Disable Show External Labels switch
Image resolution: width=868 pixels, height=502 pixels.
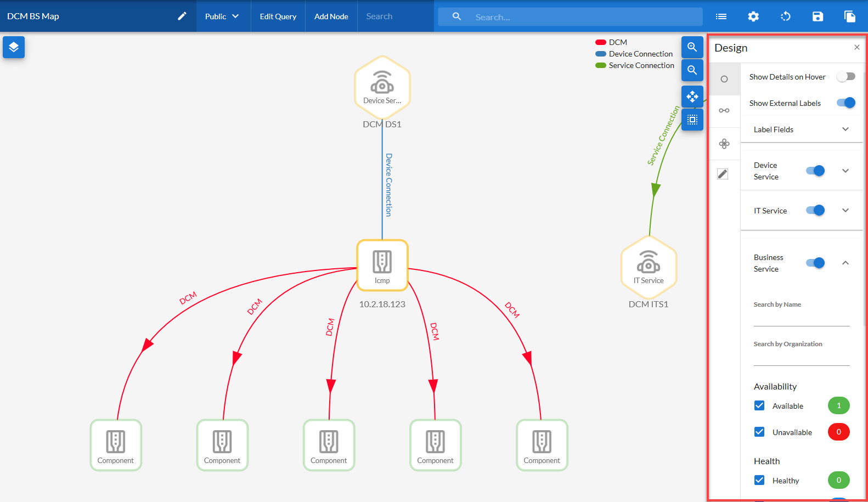846,103
